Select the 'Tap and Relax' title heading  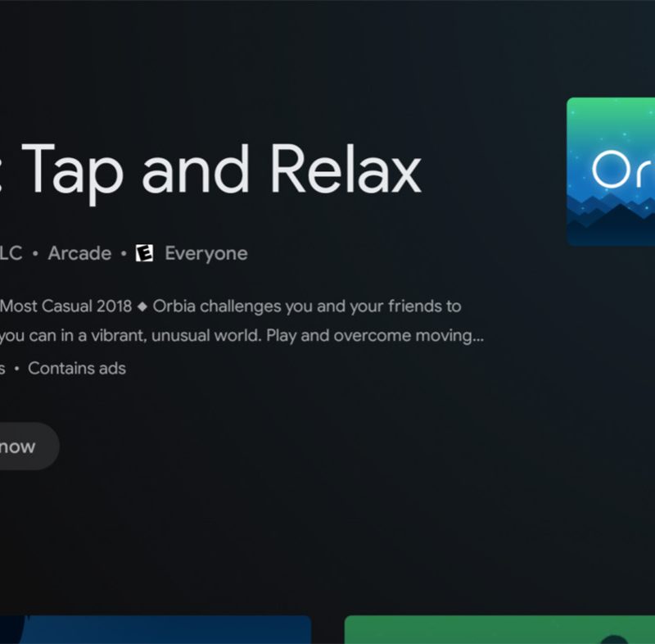pyautogui.click(x=221, y=170)
